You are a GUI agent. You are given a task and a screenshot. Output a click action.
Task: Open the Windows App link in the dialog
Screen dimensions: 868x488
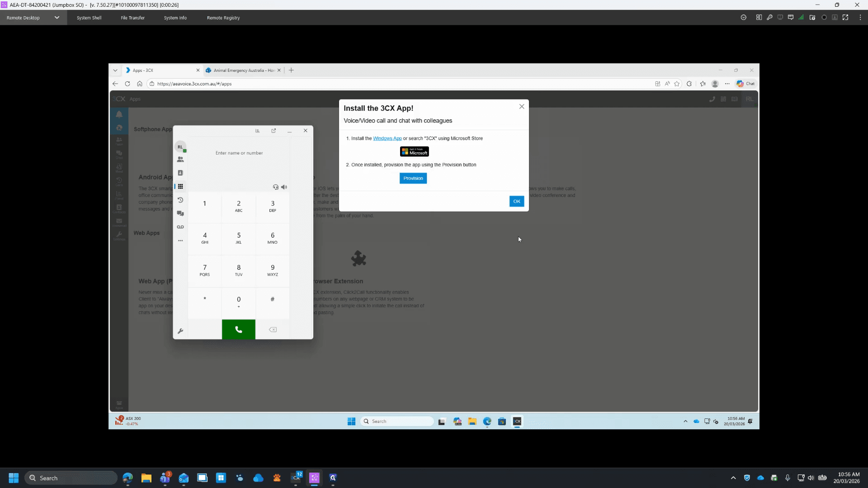387,139
